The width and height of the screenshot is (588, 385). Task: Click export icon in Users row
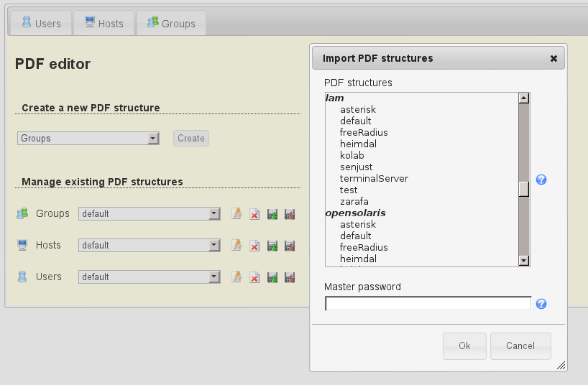[x=290, y=277]
